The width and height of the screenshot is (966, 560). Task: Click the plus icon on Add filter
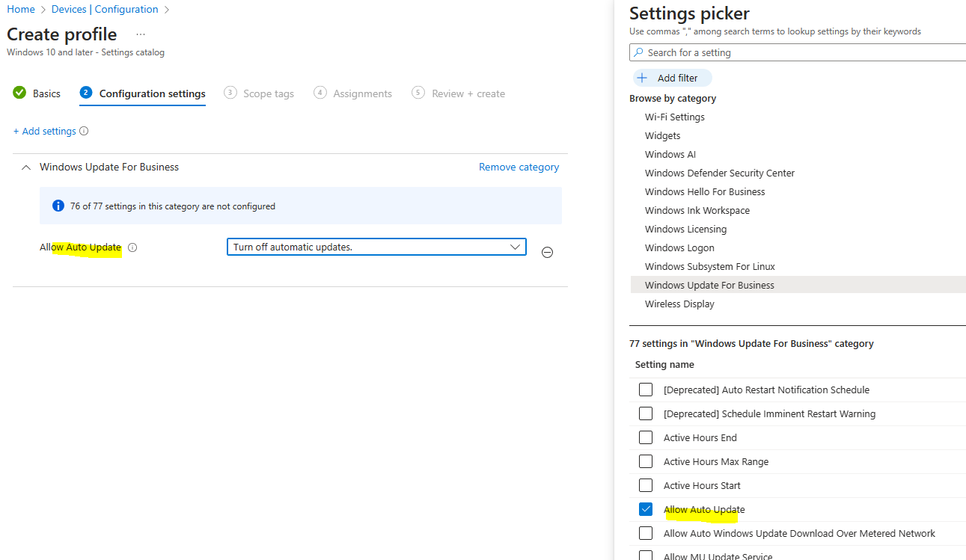click(x=642, y=78)
